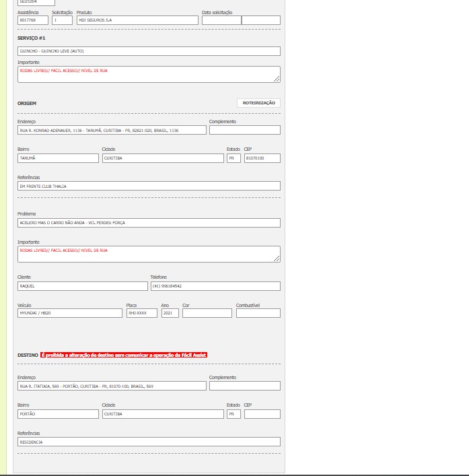Focus the Veículo field HYUNDAI / HB20
Screen dimensions: 469x476
(70, 313)
